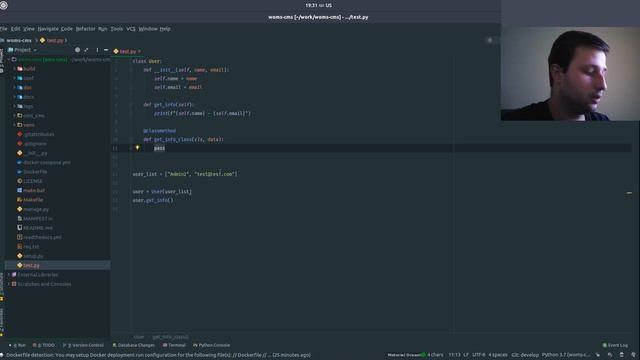
Task: Open the View menu
Action: pos(29,29)
